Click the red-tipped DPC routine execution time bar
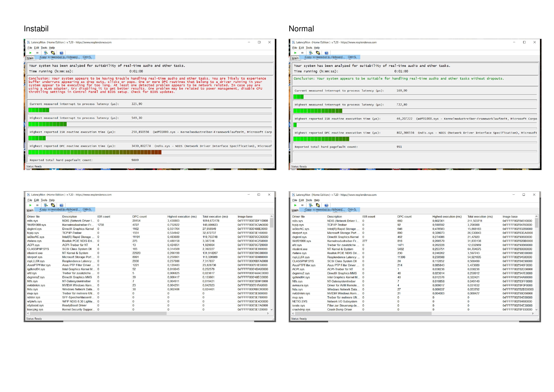Screen dimensions: 554x392 click(95, 152)
